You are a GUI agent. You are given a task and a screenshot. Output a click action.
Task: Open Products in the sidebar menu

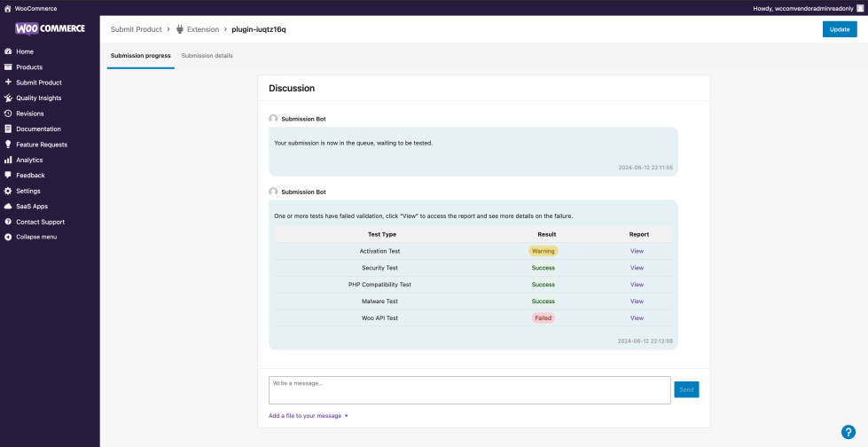(29, 67)
